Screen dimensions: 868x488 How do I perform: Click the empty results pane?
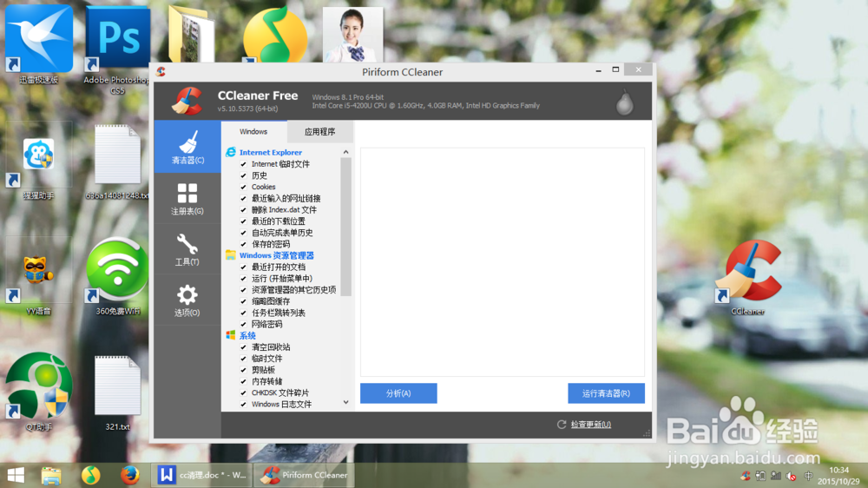click(503, 262)
